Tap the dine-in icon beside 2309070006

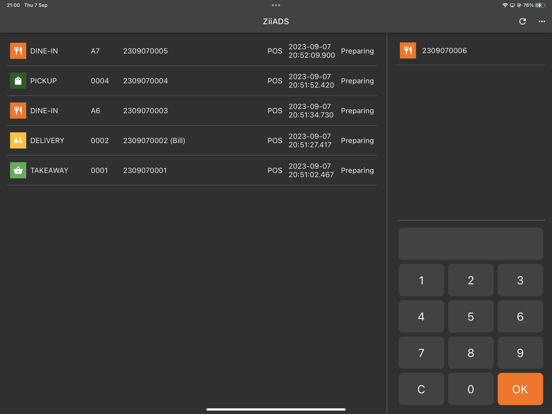point(408,50)
